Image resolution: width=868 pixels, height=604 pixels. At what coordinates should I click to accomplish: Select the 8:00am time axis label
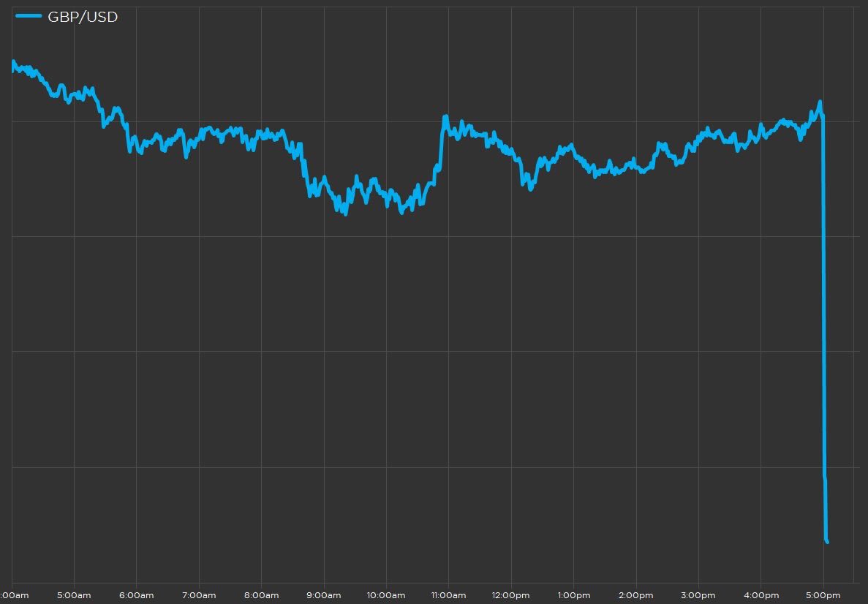click(261, 596)
